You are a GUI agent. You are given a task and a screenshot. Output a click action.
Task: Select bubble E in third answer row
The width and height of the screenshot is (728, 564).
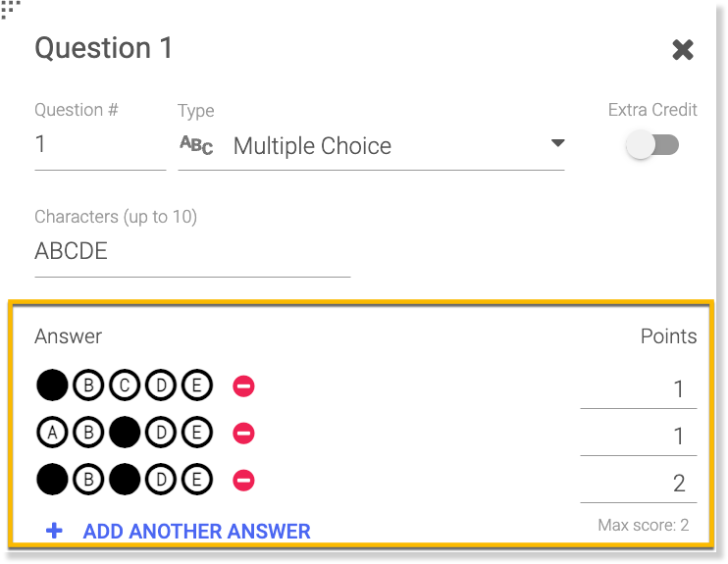point(197,480)
